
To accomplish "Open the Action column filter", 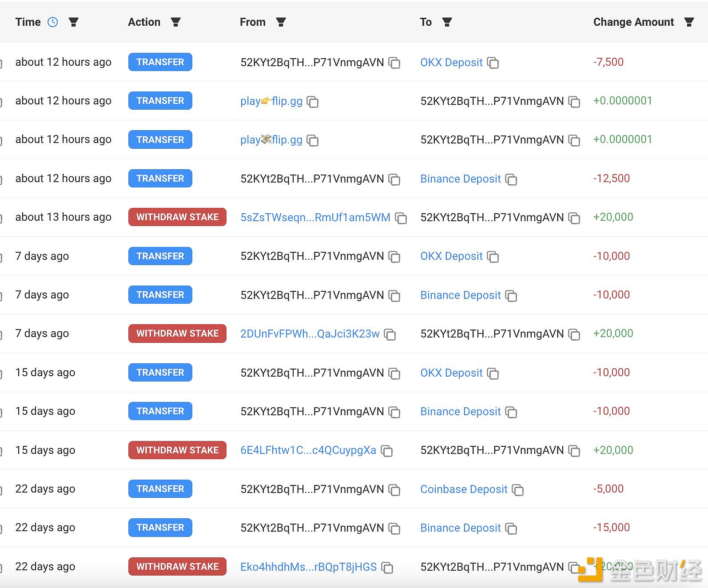I will [176, 22].
